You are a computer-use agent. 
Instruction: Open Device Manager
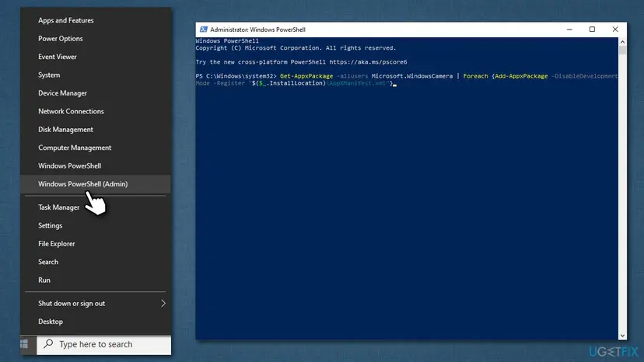coord(62,92)
